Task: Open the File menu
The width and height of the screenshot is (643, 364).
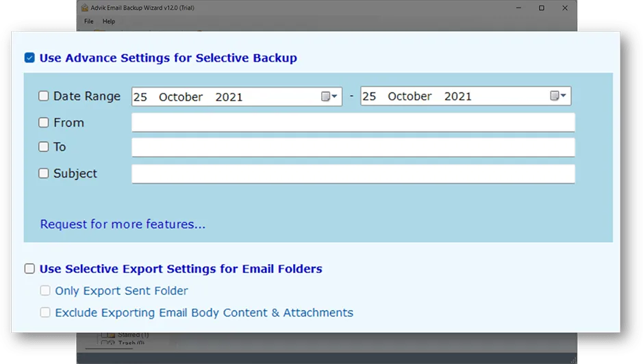Action: [89, 21]
